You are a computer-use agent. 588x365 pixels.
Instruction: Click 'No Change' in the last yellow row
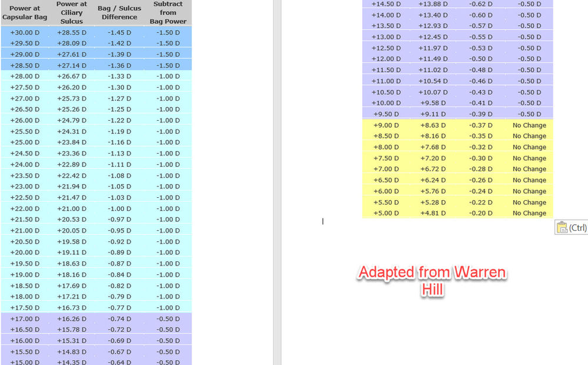point(529,213)
